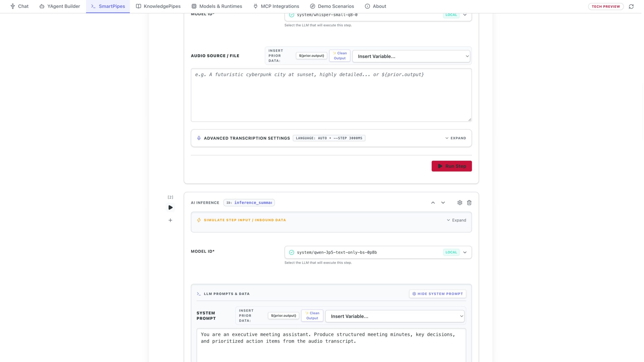Click the lightning icon on Simulate Step Input
Viewport: 644px width, 362px height.
199,220
